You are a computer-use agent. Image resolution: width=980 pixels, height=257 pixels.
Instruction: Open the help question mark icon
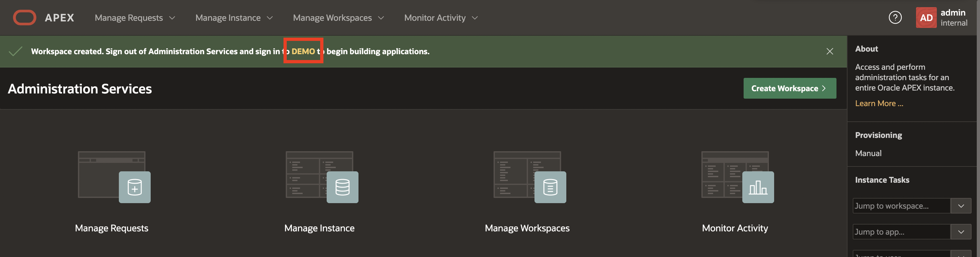pos(895,18)
